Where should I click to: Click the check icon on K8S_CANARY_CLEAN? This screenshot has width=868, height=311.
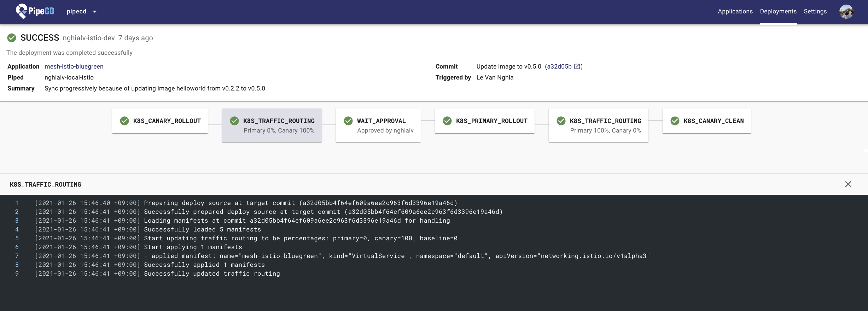pyautogui.click(x=675, y=121)
